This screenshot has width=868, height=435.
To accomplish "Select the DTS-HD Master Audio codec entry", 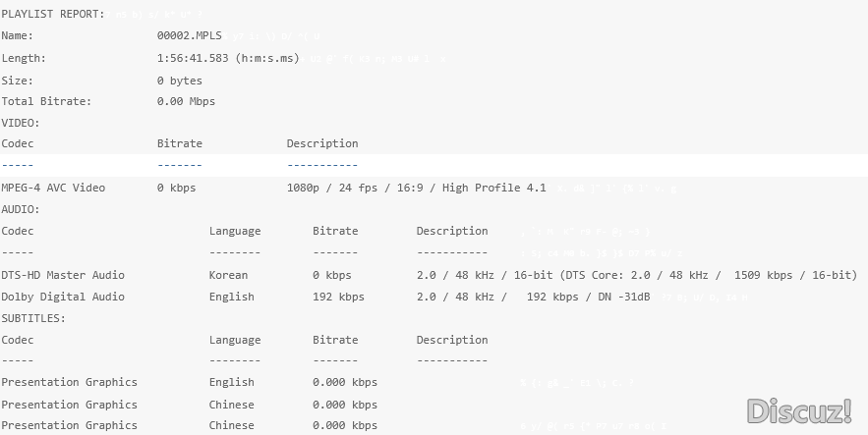I will (63, 275).
